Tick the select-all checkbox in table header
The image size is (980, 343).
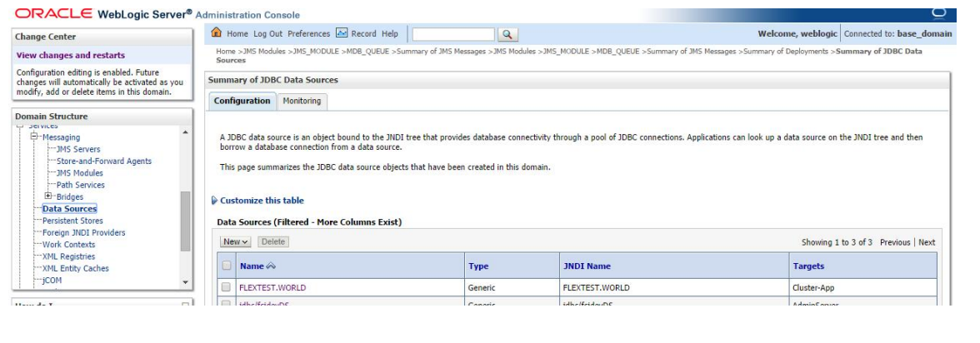(227, 266)
